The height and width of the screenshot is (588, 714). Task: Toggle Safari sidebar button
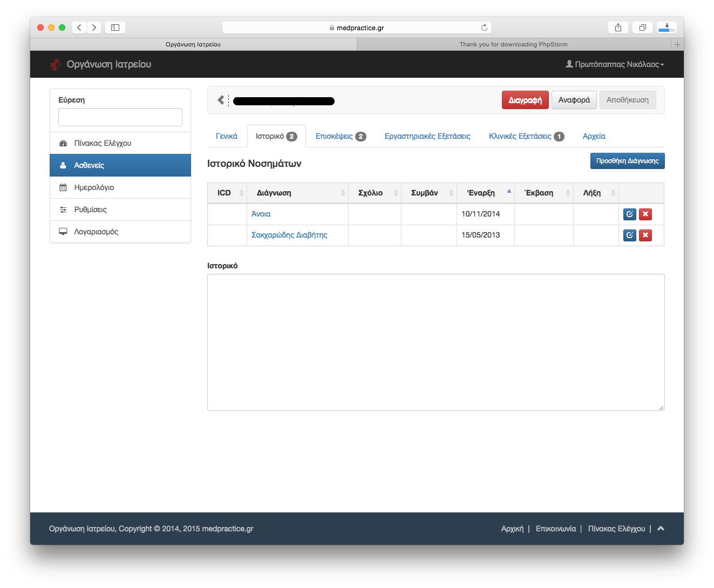pos(115,28)
